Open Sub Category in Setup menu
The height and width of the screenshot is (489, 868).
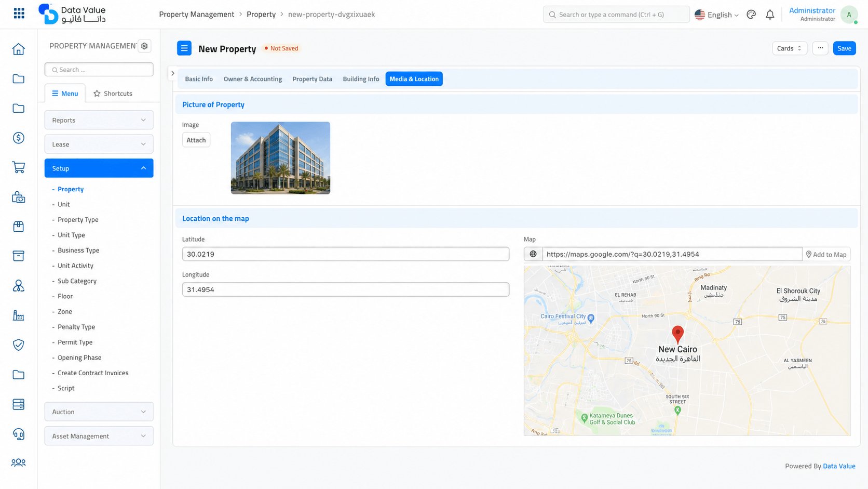point(77,281)
